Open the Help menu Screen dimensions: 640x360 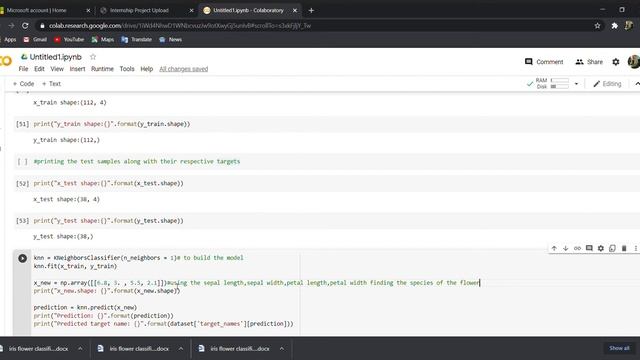coord(147,69)
